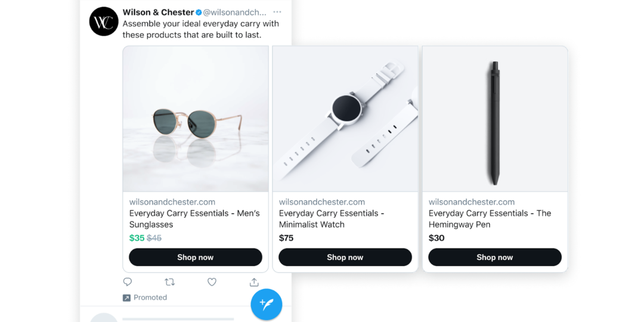Retweet the everyday carry post

(x=170, y=282)
